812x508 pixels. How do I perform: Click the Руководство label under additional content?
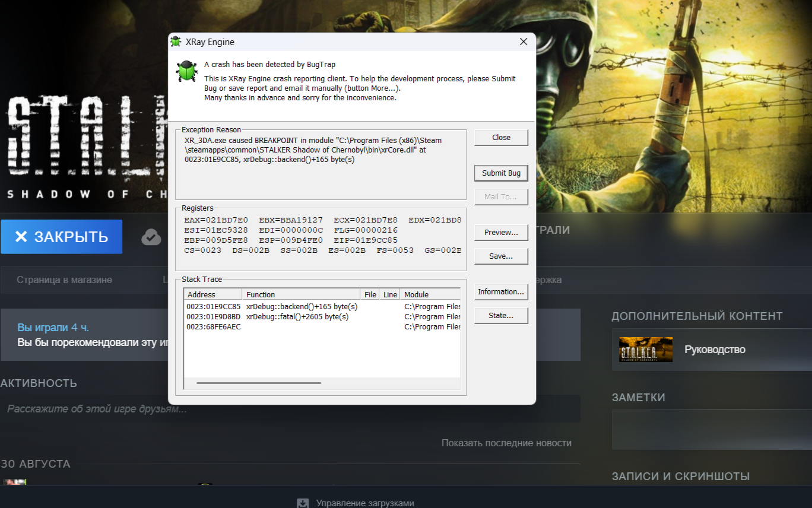click(715, 350)
